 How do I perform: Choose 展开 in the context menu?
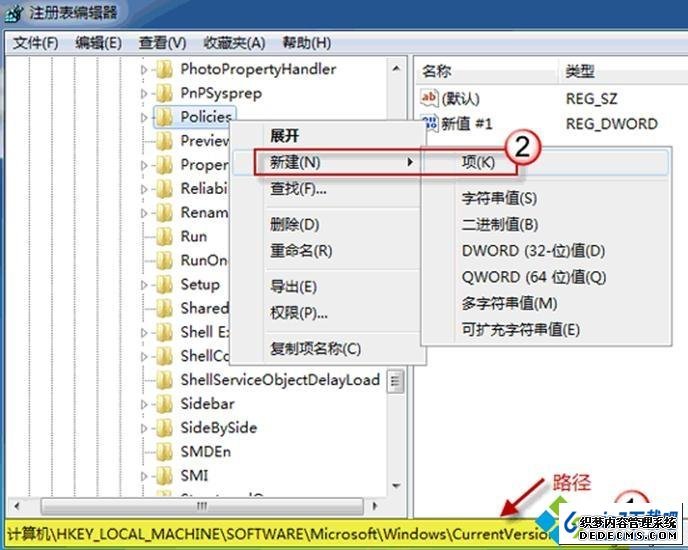click(x=327, y=136)
